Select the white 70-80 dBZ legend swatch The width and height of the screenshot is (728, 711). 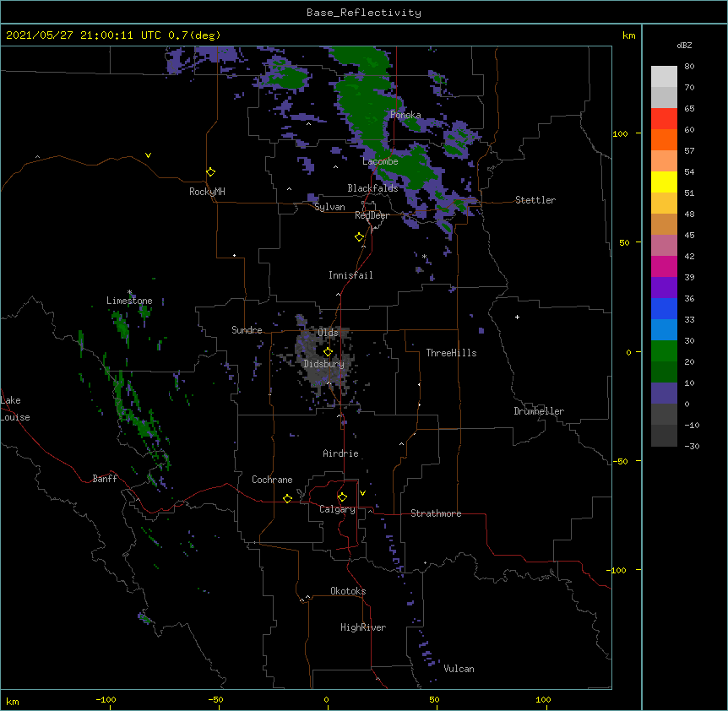coord(664,77)
